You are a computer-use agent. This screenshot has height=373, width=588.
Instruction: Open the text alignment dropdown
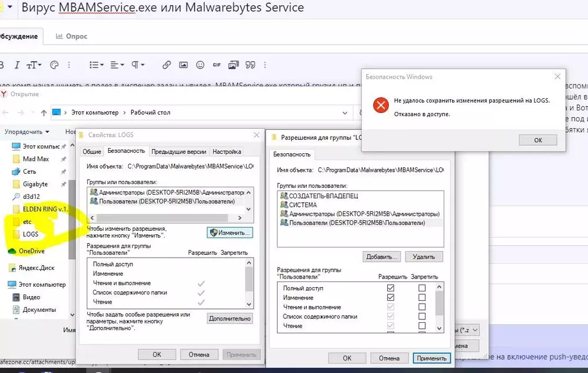[x=115, y=65]
